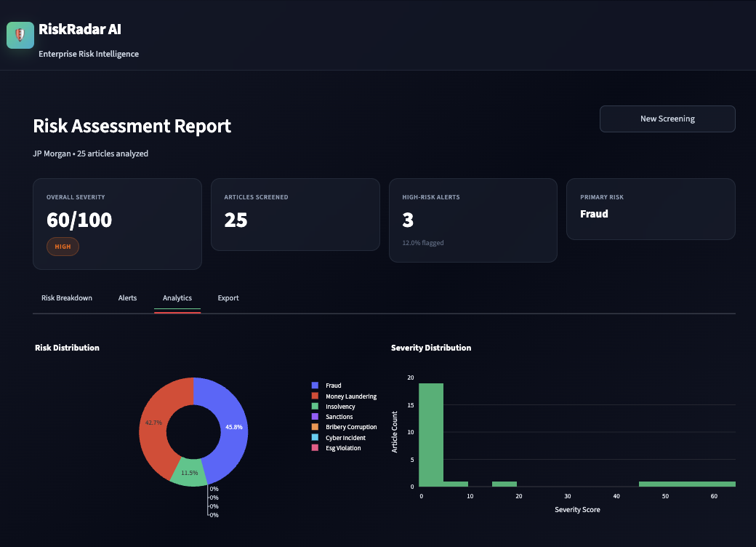This screenshot has height=547, width=756.
Task: Click the 42.7% Money Laundering donut slice
Action: click(x=153, y=423)
